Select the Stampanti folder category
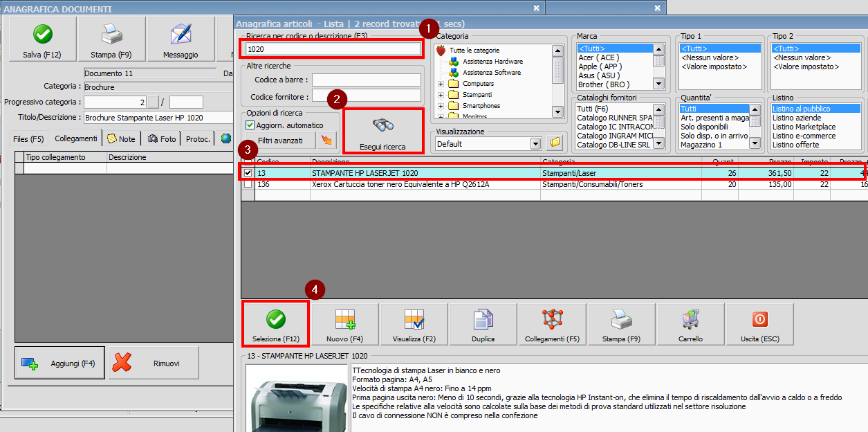The image size is (868, 432). click(478, 95)
